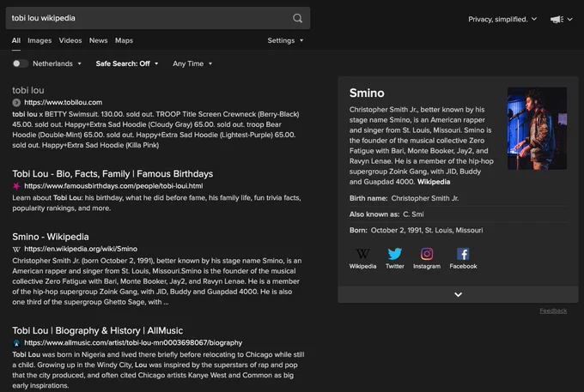Click the https://www.tobilou.com URL
The width and height of the screenshot is (584, 392).
tap(63, 102)
